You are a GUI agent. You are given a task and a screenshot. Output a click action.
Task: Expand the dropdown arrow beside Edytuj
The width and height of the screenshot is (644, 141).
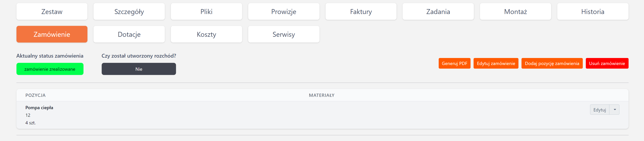[x=614, y=110]
